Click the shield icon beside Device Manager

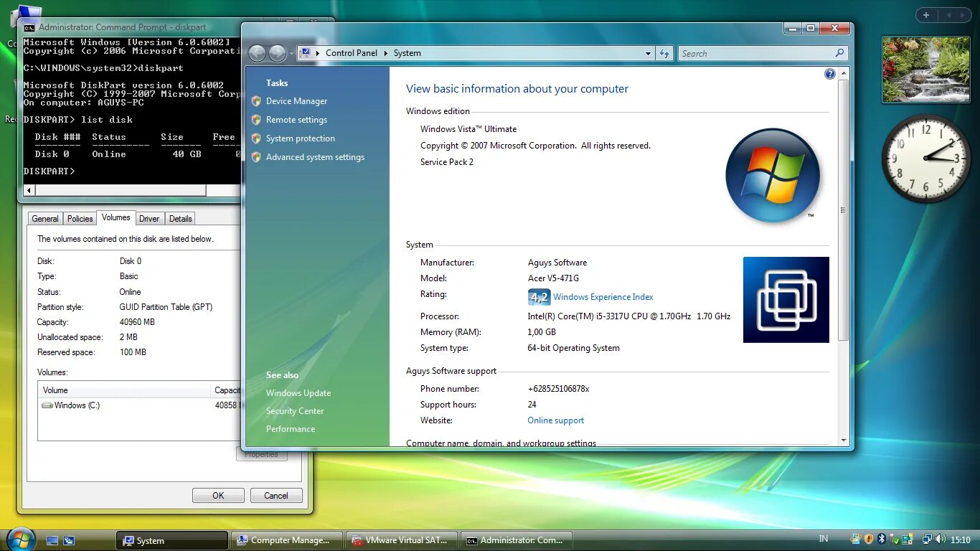coord(256,101)
